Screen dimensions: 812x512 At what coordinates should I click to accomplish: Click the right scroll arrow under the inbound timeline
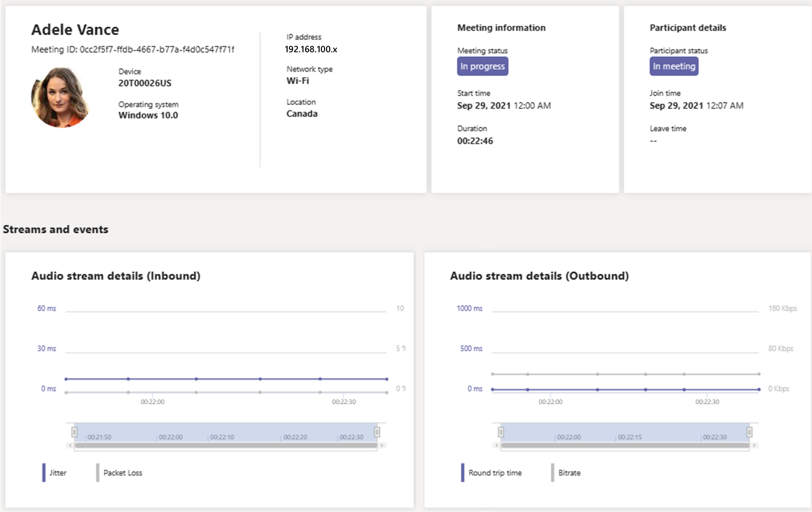382,445
